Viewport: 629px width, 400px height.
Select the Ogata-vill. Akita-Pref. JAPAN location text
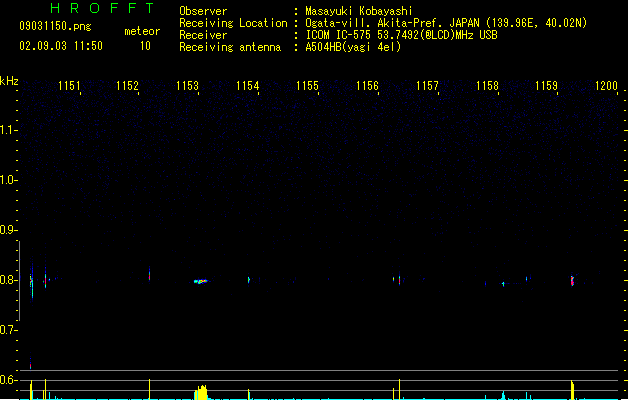point(446,23)
